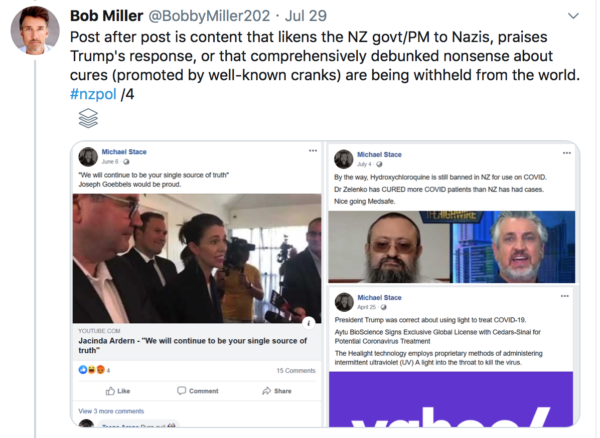Click the reaction emoji icons count
This screenshot has width=600, height=438.
pos(94,370)
